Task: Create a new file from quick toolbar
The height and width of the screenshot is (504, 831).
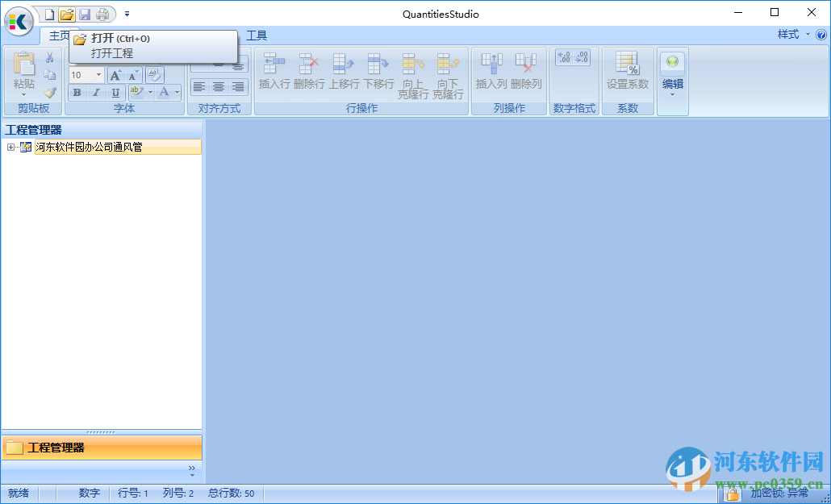Action: point(49,14)
